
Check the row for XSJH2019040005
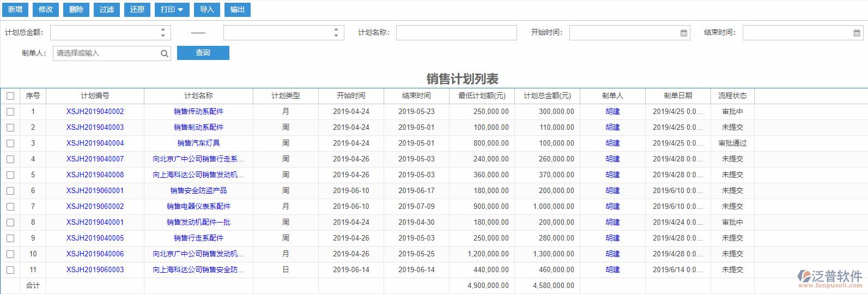pos(10,238)
